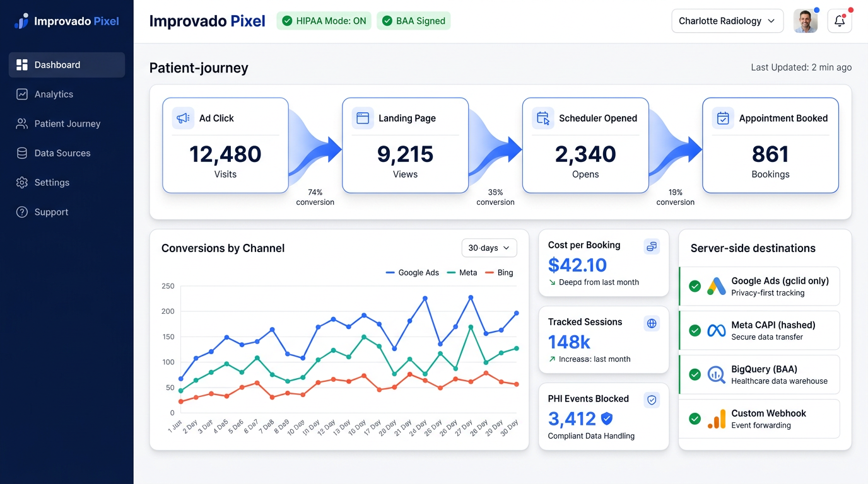Click the Patient-journey page heading
This screenshot has height=484, width=868.
tap(199, 68)
